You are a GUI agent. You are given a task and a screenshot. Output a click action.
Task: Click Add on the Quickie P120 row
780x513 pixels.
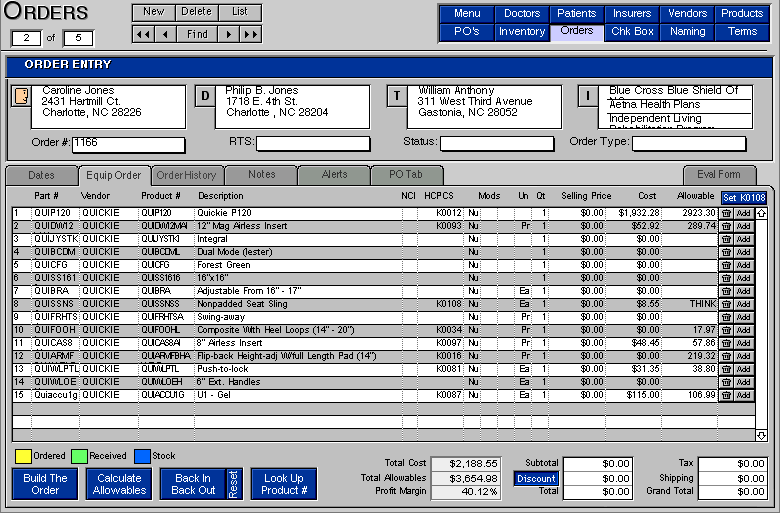pos(744,213)
